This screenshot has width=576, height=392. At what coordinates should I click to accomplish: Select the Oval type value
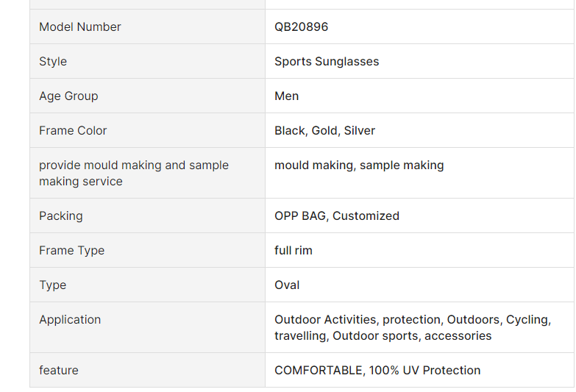point(287,285)
